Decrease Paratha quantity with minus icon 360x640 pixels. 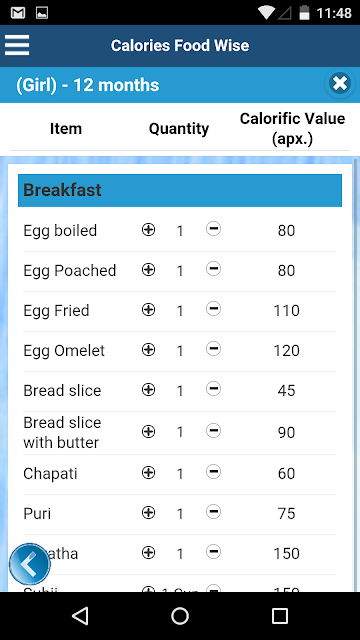213,552
